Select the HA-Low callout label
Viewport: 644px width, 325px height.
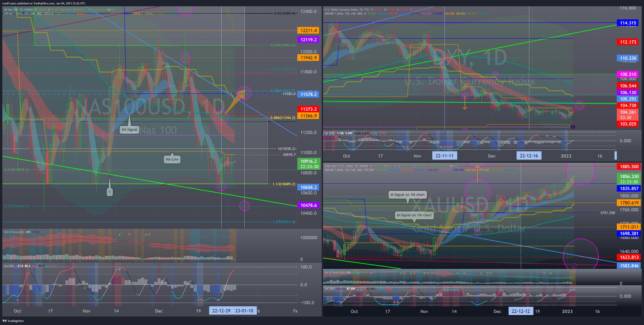point(172,159)
